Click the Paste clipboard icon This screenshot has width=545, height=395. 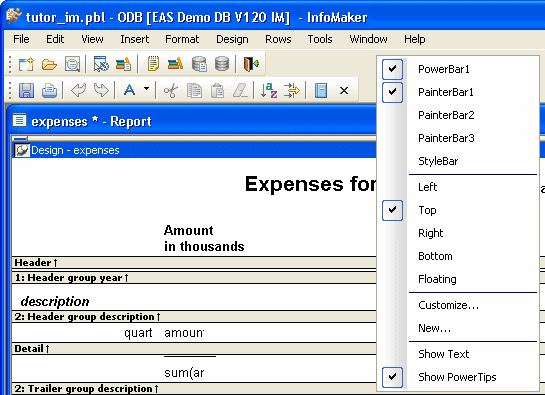click(x=217, y=91)
